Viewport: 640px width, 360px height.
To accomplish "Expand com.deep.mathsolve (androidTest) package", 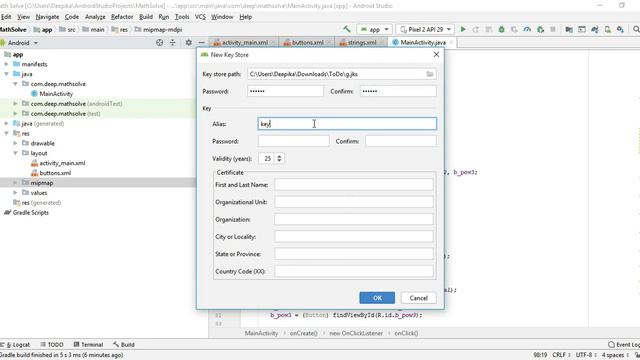I will coord(16,104).
